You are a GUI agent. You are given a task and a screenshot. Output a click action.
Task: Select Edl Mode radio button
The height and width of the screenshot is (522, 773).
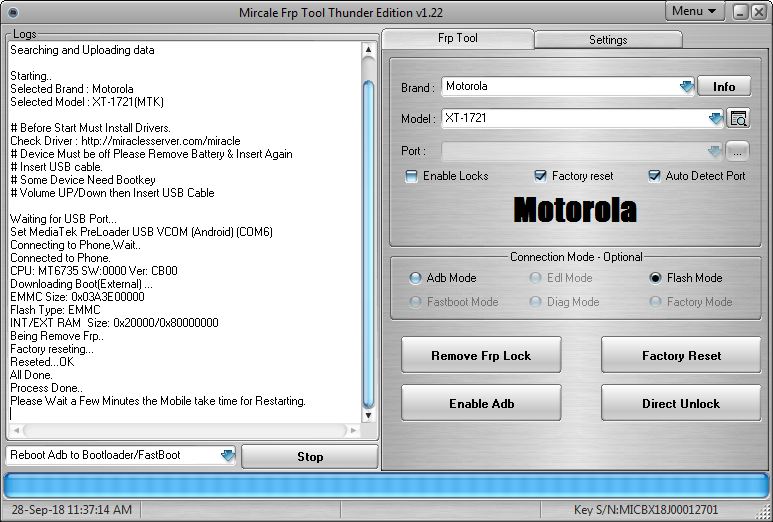(535, 278)
